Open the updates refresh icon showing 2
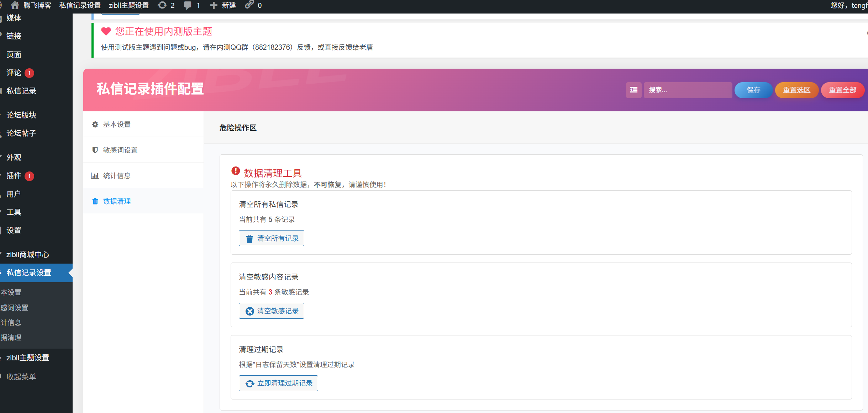This screenshot has width=868, height=413. click(x=162, y=5)
